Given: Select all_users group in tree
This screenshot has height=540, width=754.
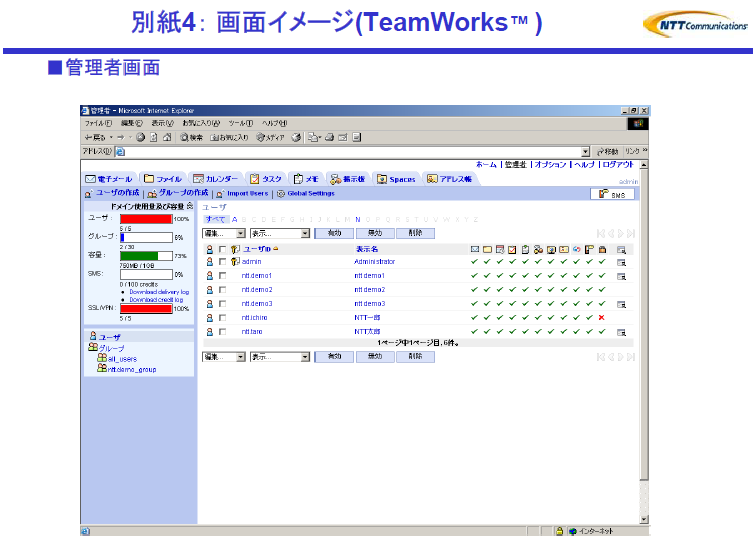Looking at the screenshot, I should pyautogui.click(x=122, y=359).
